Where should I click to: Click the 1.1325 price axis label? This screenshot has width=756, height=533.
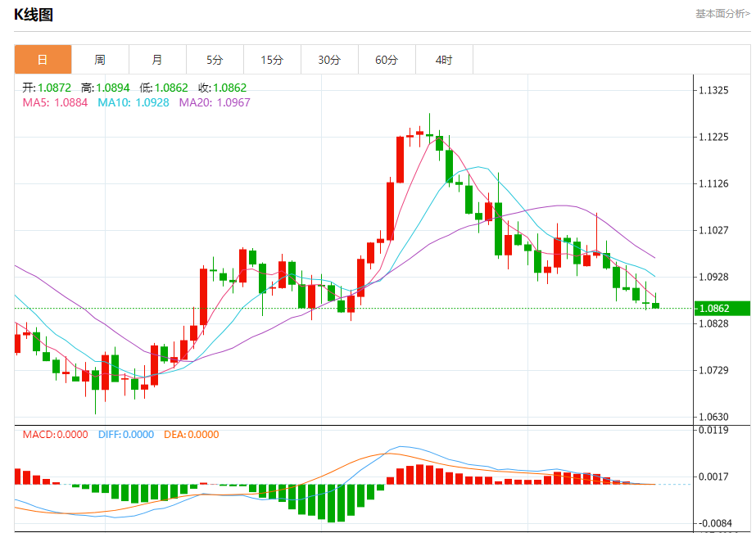pyautogui.click(x=714, y=90)
